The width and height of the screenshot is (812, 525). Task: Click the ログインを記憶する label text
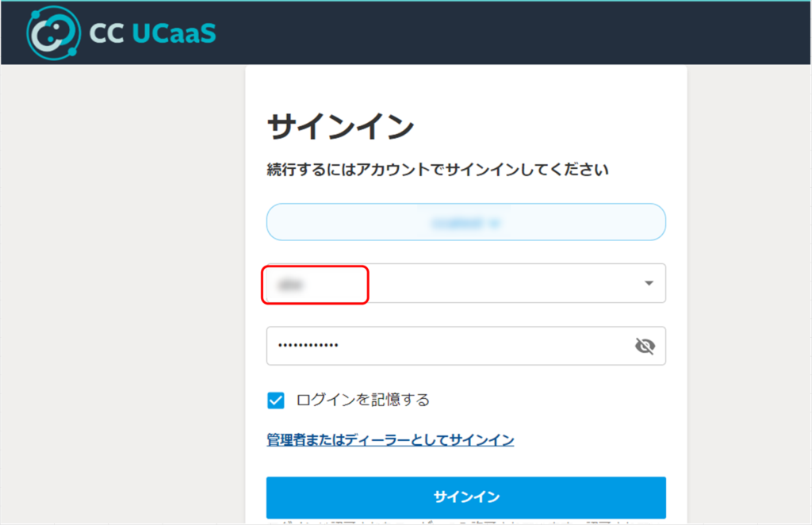pos(363,400)
